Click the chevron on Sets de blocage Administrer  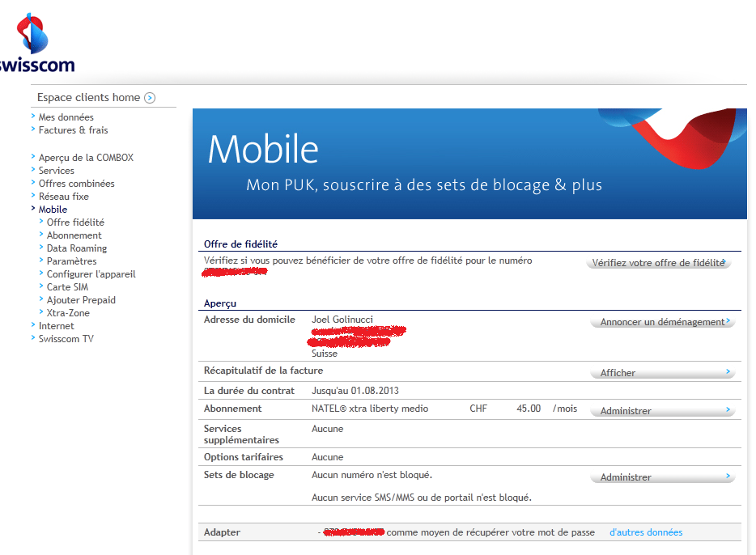pyautogui.click(x=727, y=477)
